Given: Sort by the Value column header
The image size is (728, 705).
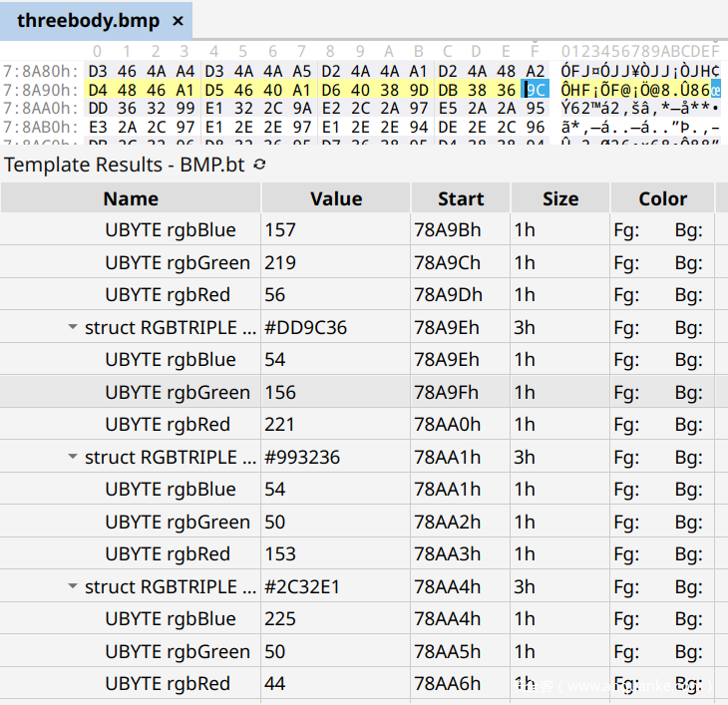Looking at the screenshot, I should click(x=336, y=198).
